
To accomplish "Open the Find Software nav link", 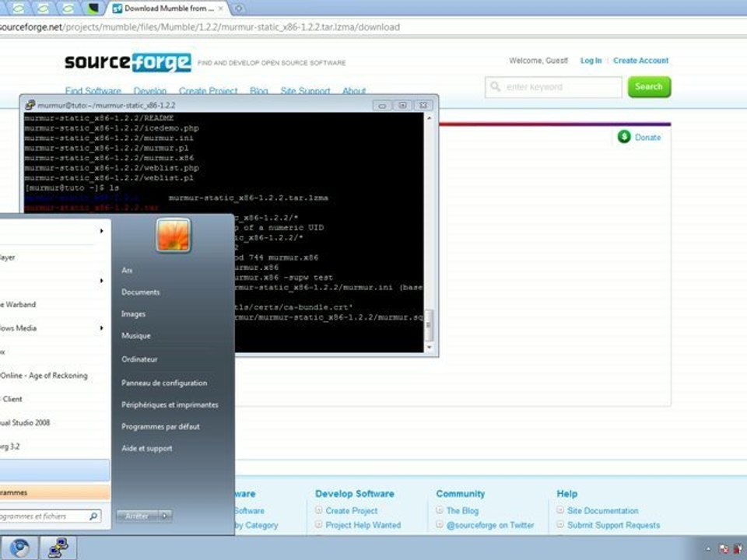I will click(93, 90).
